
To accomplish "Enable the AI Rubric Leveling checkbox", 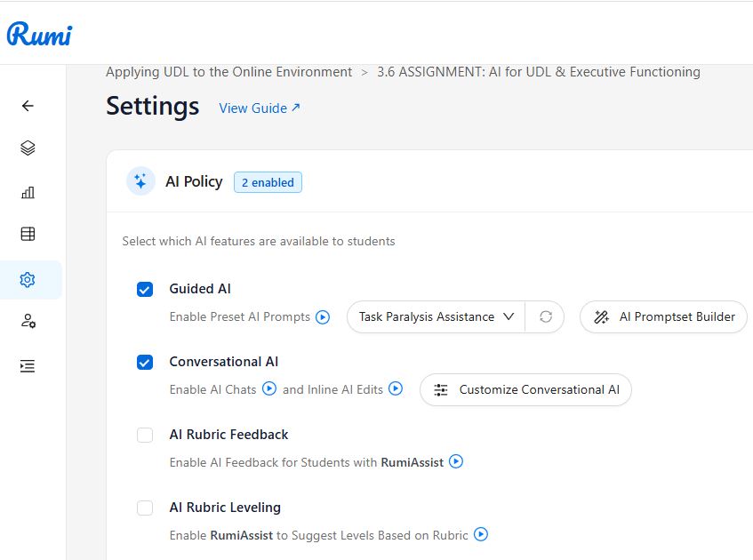I will pos(145,508).
